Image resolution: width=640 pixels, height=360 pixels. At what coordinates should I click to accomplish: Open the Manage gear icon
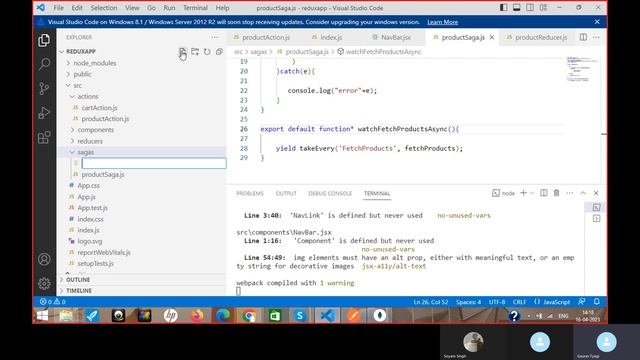coord(44,283)
